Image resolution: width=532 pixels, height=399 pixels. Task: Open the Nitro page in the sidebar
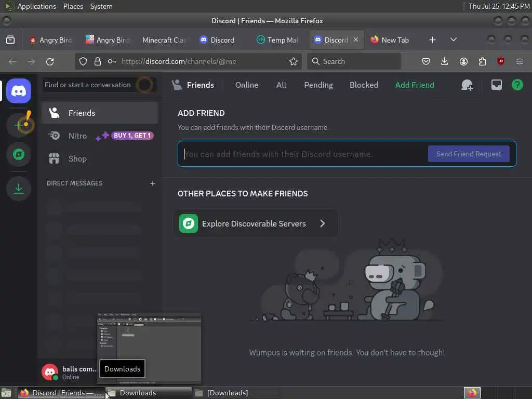[100, 136]
